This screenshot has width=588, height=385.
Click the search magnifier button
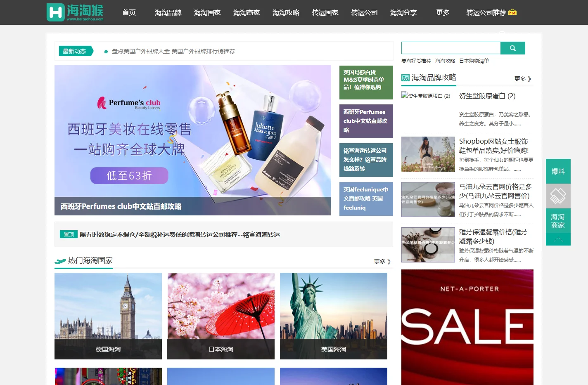click(513, 48)
